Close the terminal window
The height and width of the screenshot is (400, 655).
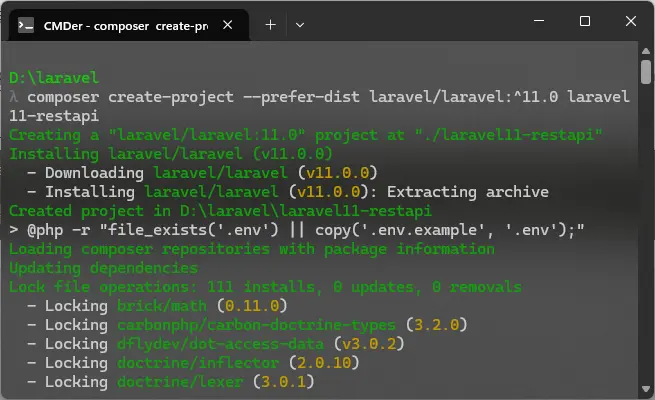pos(631,22)
